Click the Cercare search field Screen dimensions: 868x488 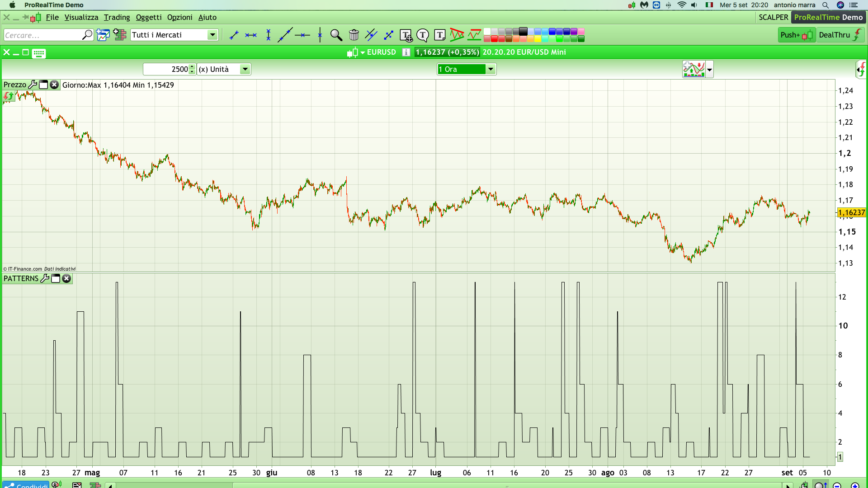click(x=43, y=35)
